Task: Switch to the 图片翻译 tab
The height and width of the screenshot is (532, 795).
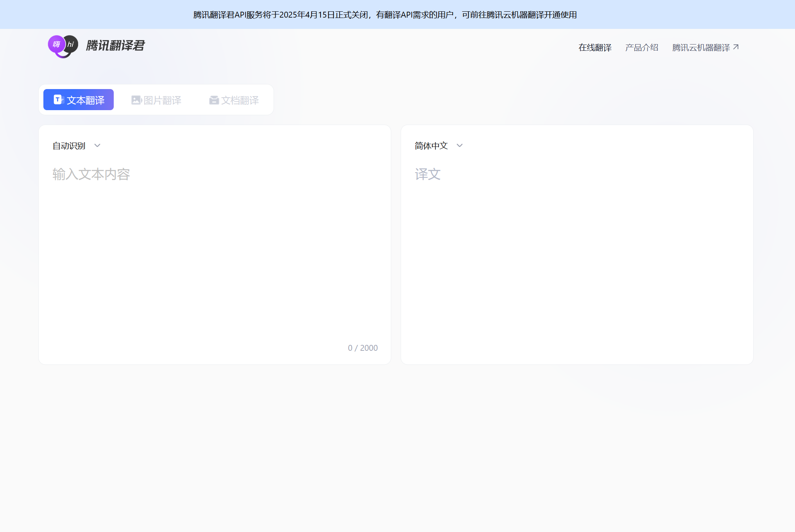Action: pos(156,100)
